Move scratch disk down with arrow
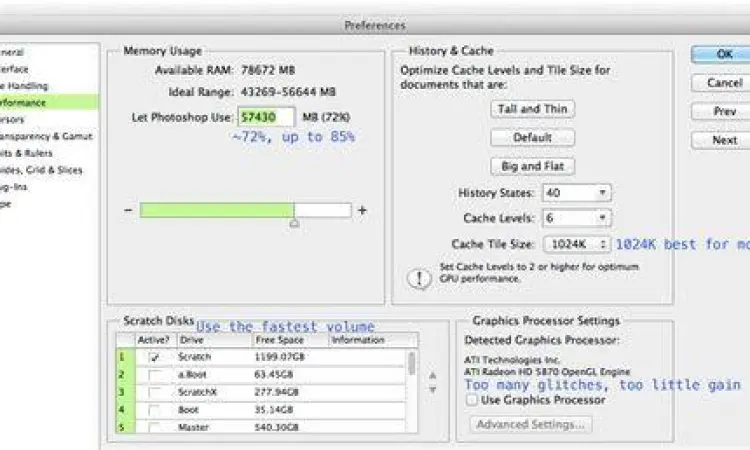750x450 pixels. point(432,389)
